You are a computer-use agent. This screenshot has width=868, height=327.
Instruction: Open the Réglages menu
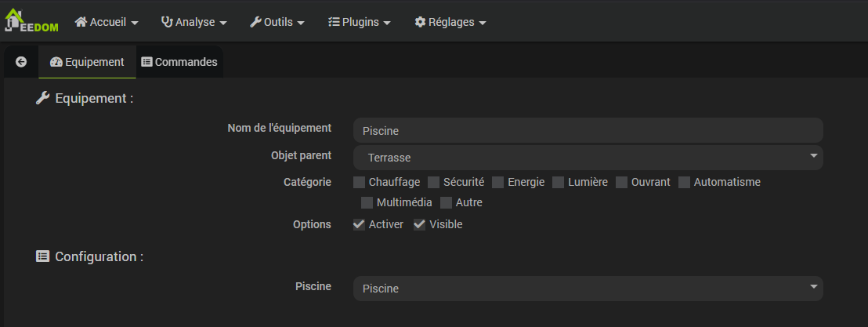[450, 22]
